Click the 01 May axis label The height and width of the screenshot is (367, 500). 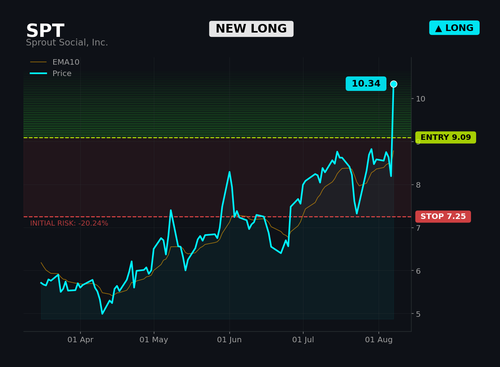(x=154, y=340)
